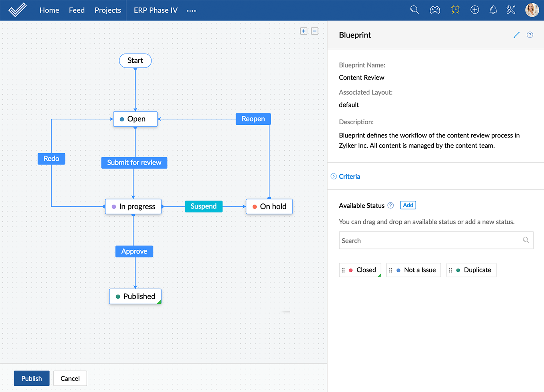The image size is (544, 392).
Task: Click the Publish button
Action: tap(32, 378)
